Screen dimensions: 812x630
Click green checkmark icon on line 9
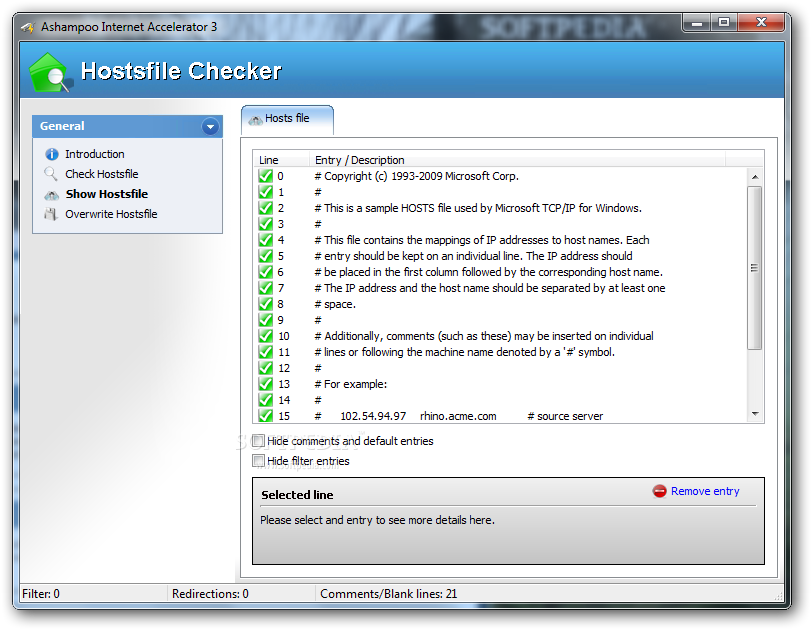(x=266, y=320)
